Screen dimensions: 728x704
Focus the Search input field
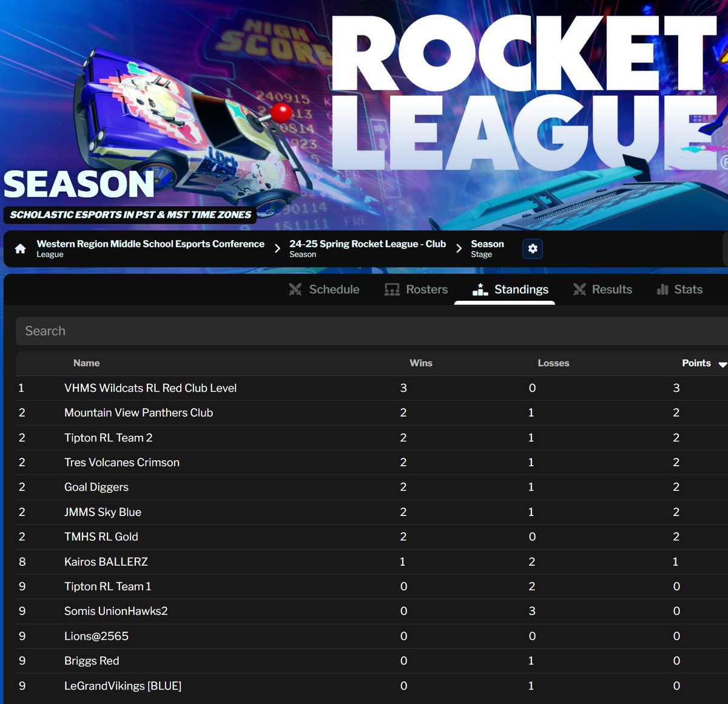372,331
